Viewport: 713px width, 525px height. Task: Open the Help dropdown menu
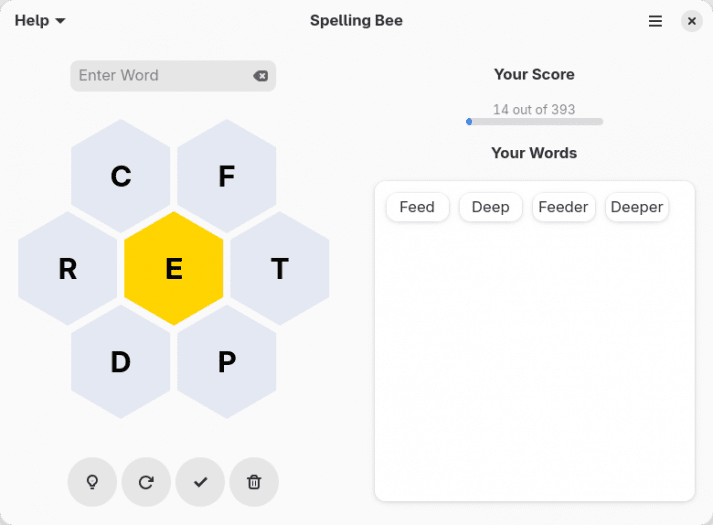click(40, 20)
